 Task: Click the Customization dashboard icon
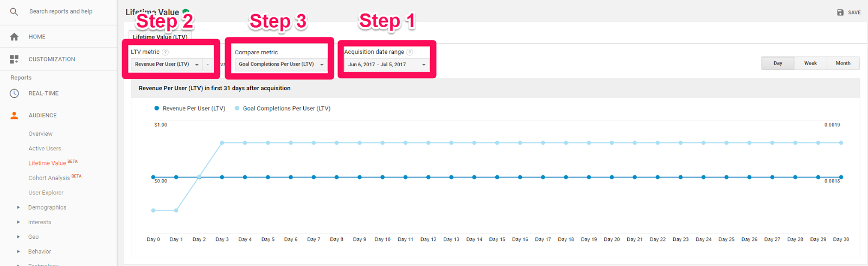(x=14, y=59)
